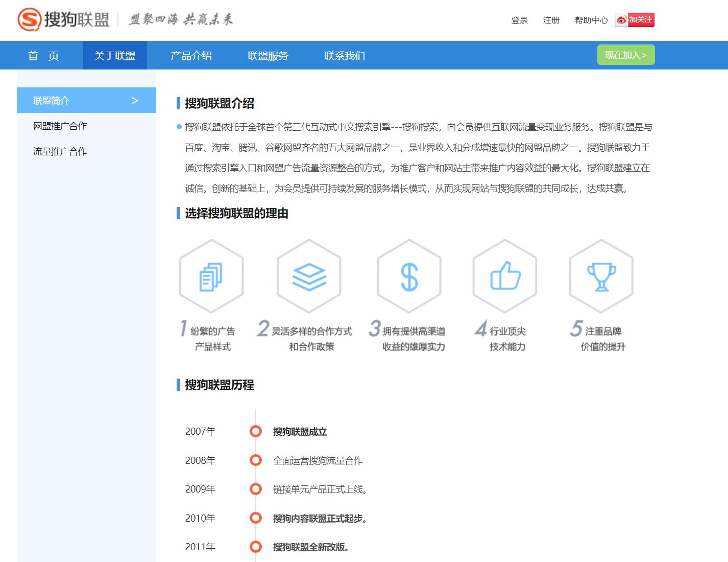Open the 联系我们 navigation tab

click(344, 56)
